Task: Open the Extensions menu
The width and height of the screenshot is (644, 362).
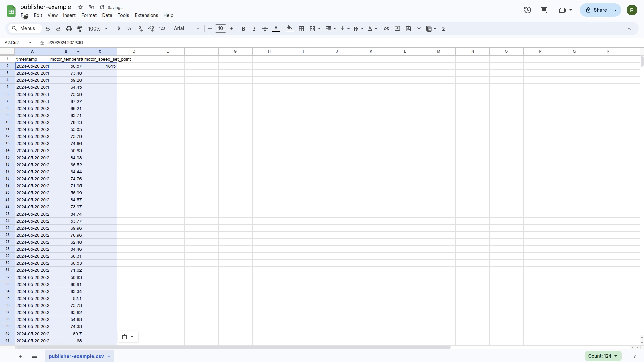Action: point(146,15)
